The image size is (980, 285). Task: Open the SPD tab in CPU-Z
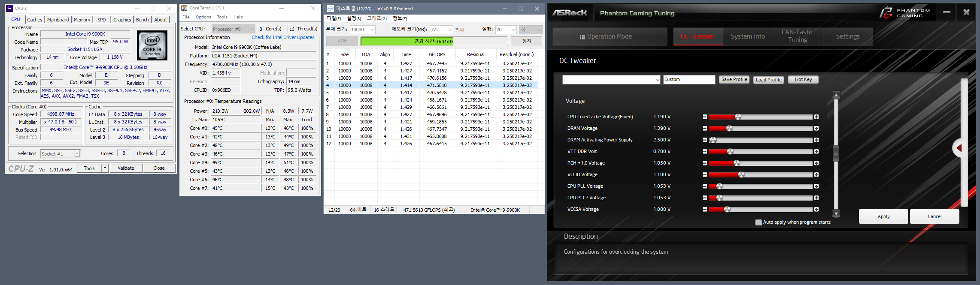(x=102, y=20)
